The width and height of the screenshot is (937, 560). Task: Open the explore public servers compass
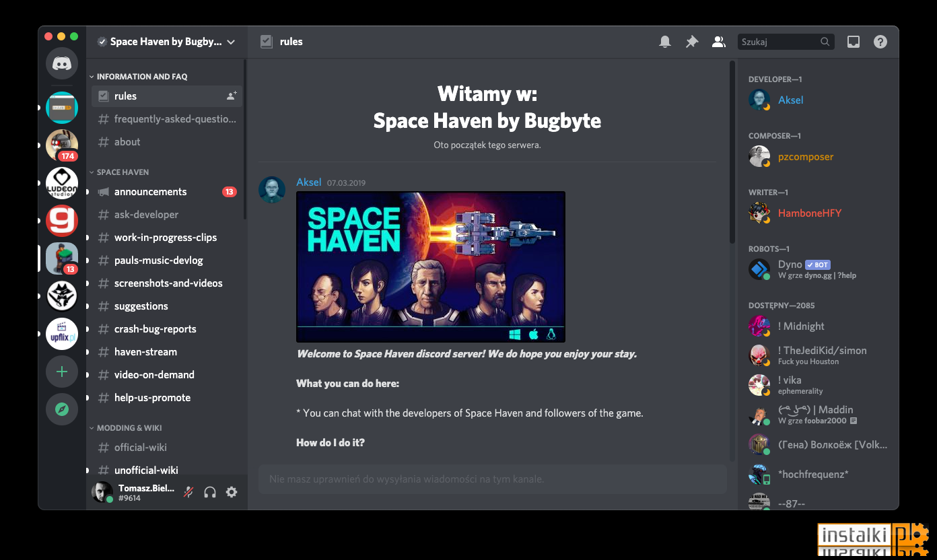(x=62, y=409)
